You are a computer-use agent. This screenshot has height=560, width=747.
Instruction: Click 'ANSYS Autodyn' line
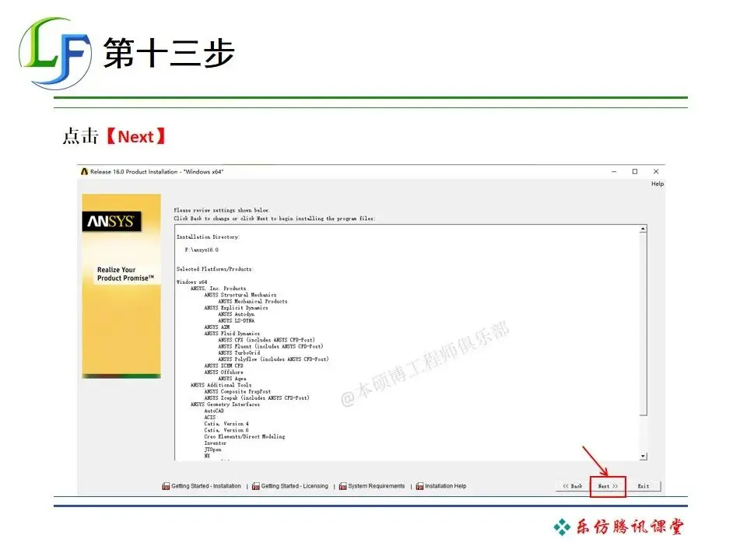click(x=237, y=314)
